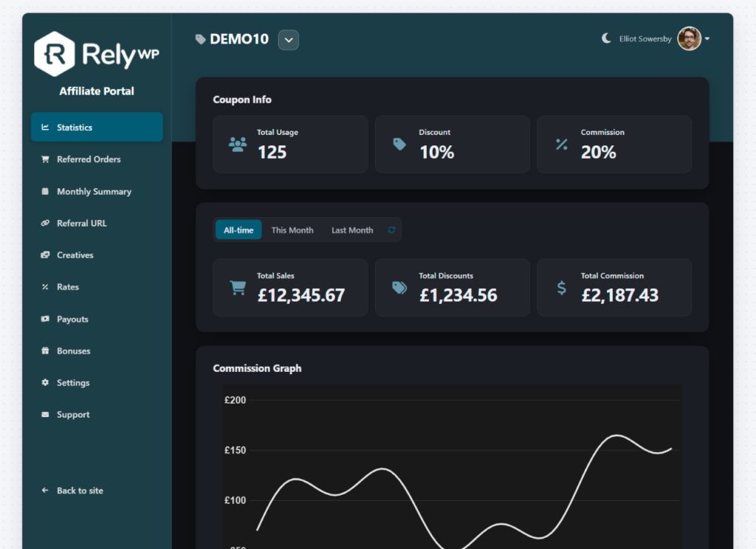Click the Commission percent icon
This screenshot has height=549, width=756.
point(562,144)
